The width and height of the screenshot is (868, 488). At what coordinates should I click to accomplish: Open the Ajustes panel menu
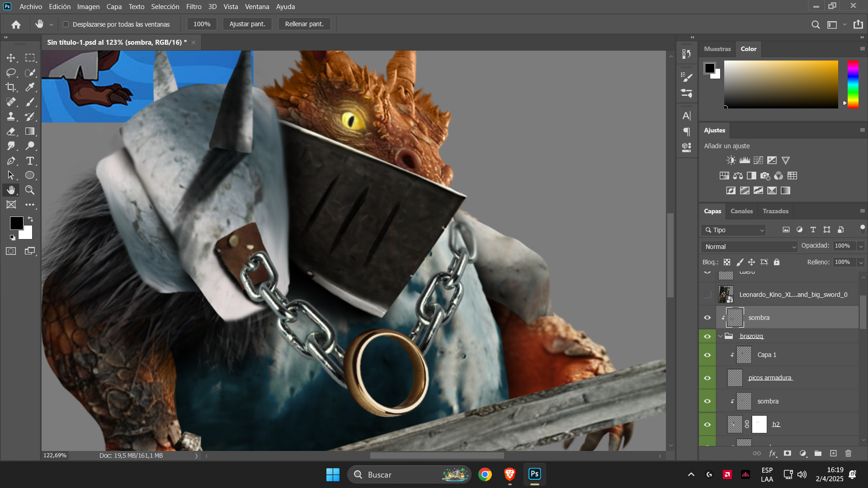(x=862, y=130)
